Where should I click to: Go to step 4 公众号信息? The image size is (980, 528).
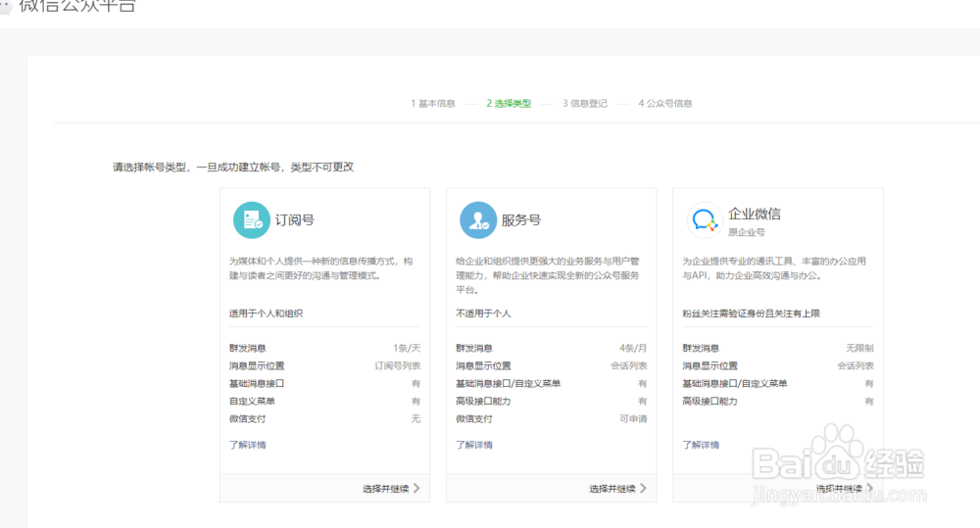[x=665, y=103]
